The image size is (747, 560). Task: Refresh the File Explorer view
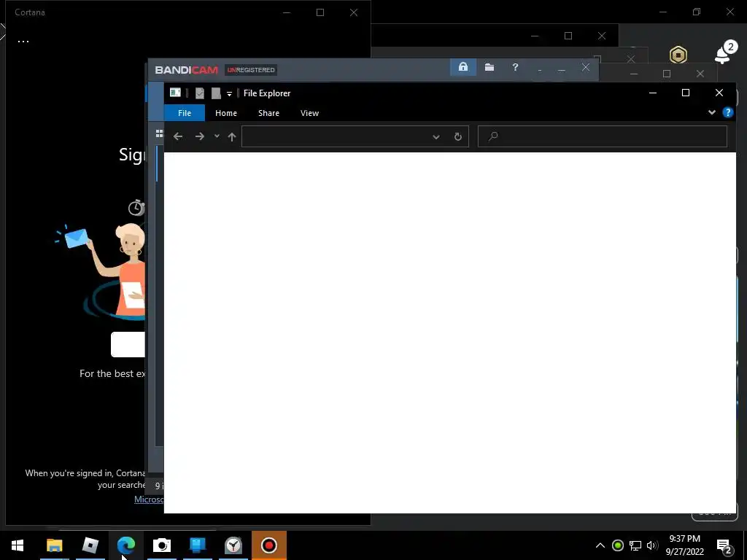pos(458,137)
